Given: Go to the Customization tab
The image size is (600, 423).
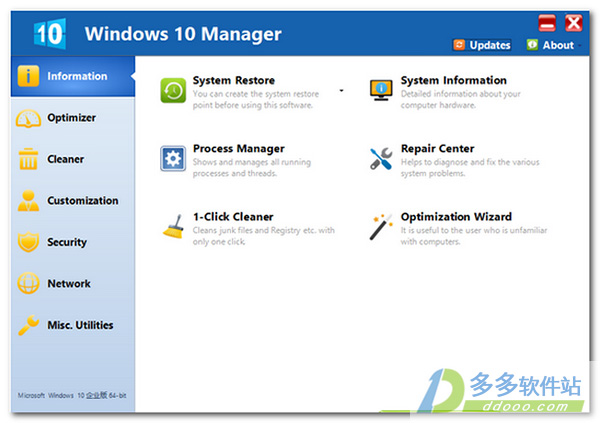Looking at the screenshot, I should click(x=73, y=201).
